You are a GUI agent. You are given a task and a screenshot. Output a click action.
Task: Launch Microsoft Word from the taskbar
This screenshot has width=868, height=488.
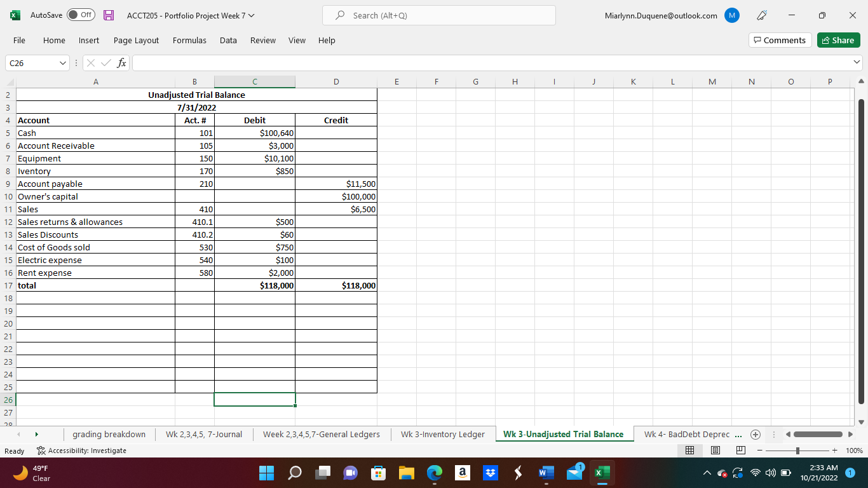click(x=546, y=473)
